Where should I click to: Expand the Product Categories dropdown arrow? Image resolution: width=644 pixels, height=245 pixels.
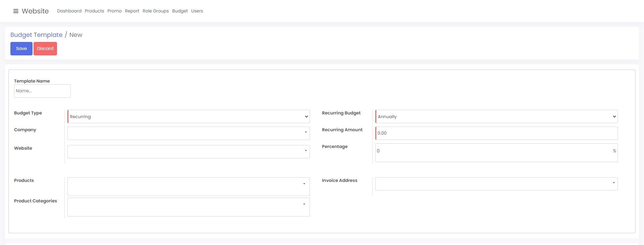(x=304, y=204)
